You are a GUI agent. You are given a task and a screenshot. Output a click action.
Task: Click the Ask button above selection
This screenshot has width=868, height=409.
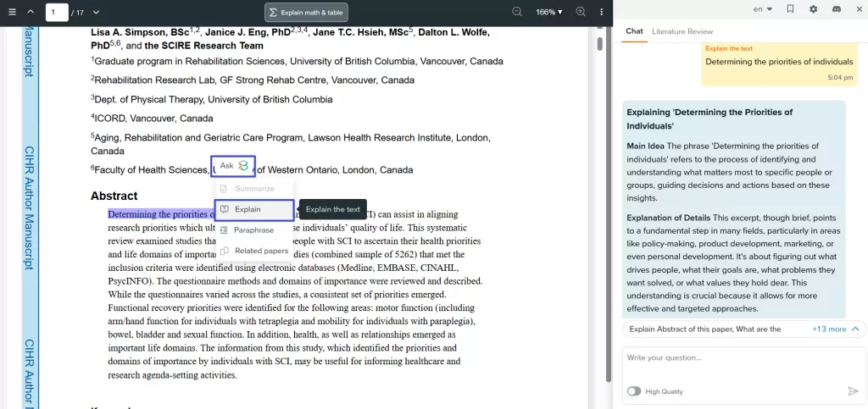click(233, 166)
